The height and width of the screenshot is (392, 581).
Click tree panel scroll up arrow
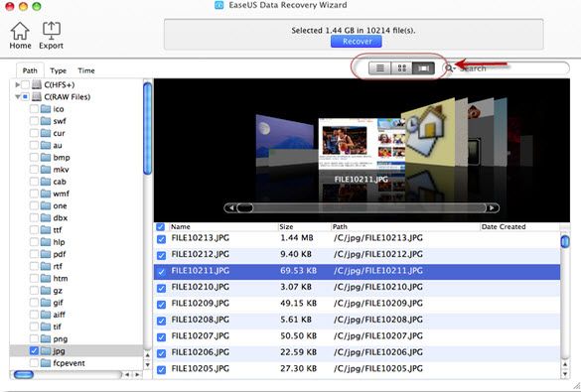[x=147, y=355]
